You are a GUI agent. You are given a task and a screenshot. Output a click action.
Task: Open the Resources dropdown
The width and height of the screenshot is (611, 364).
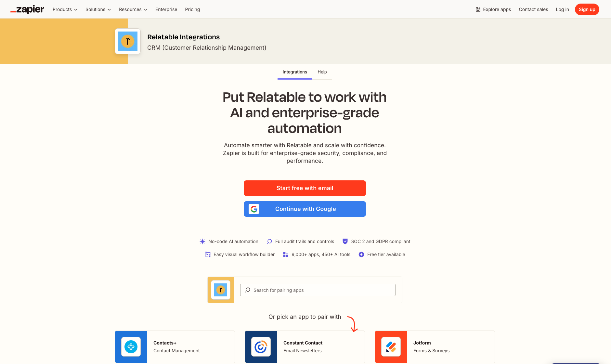133,9
